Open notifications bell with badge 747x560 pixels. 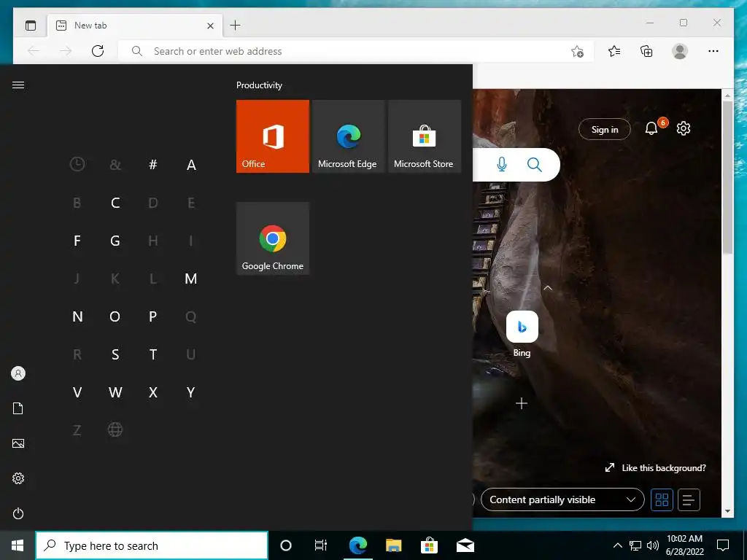click(x=652, y=128)
